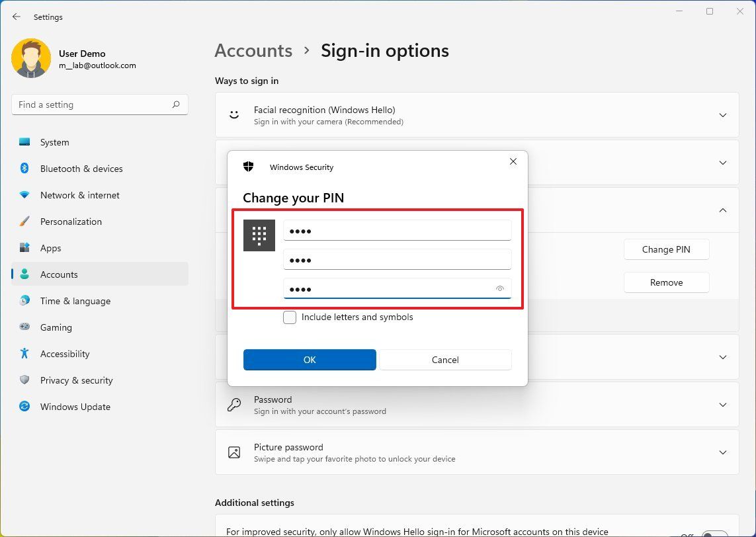Expand the Picture password section
The image size is (756, 537).
723,452
